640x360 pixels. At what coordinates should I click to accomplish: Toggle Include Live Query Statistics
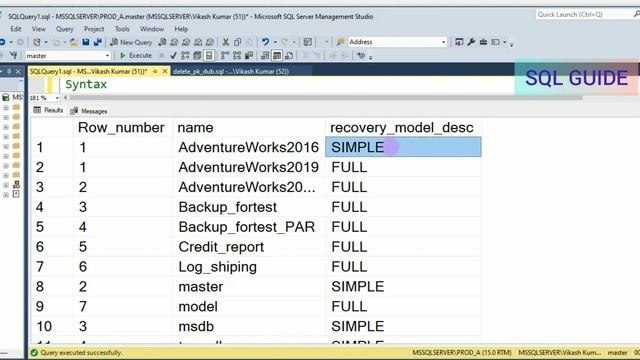click(237, 56)
